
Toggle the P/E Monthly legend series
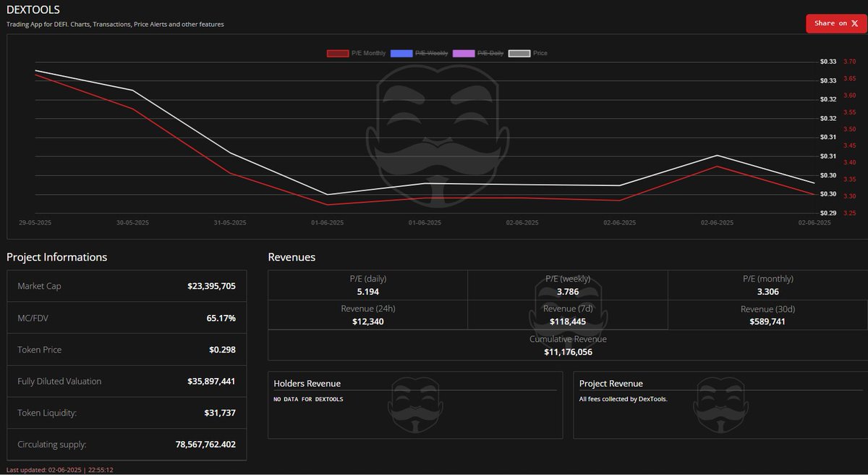click(x=356, y=54)
